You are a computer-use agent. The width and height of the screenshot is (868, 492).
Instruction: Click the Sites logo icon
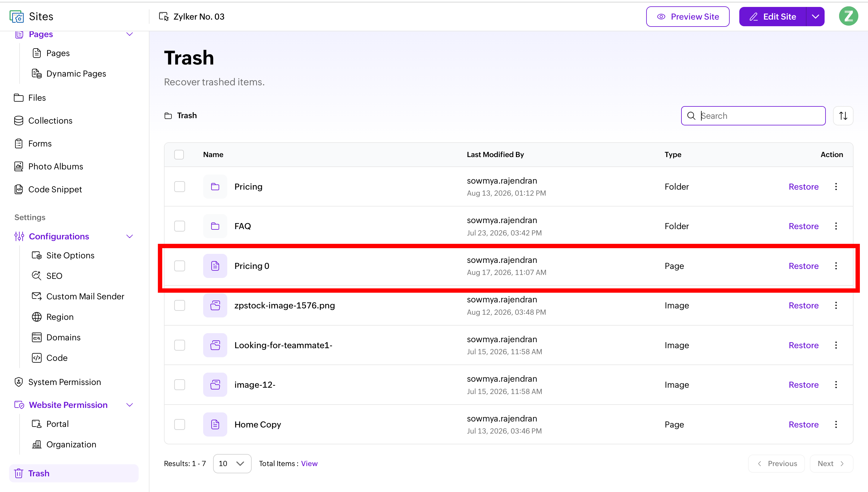coord(17,17)
